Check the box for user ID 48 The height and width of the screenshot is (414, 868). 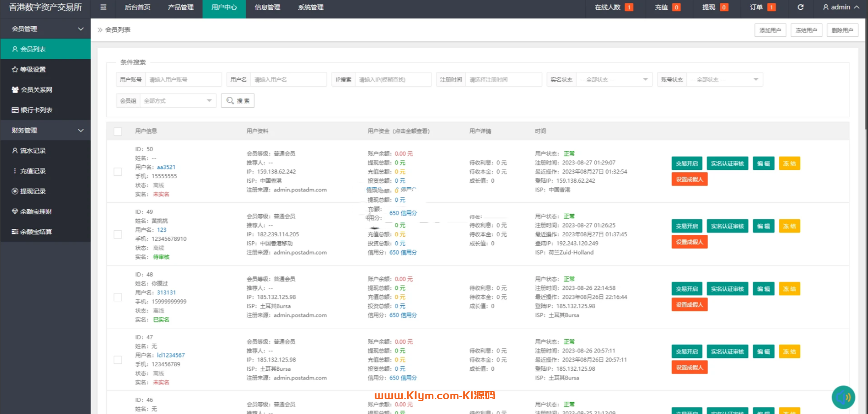(118, 297)
